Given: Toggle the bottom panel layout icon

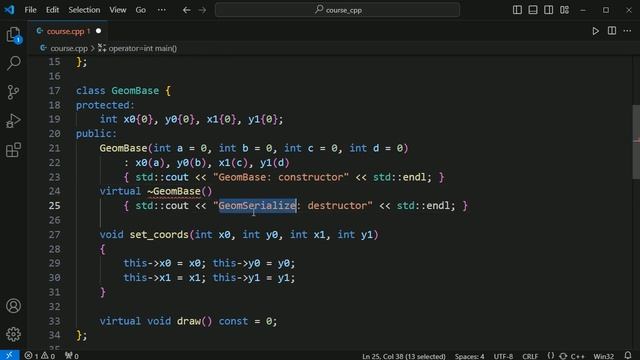Looking at the screenshot, I should [533, 10].
